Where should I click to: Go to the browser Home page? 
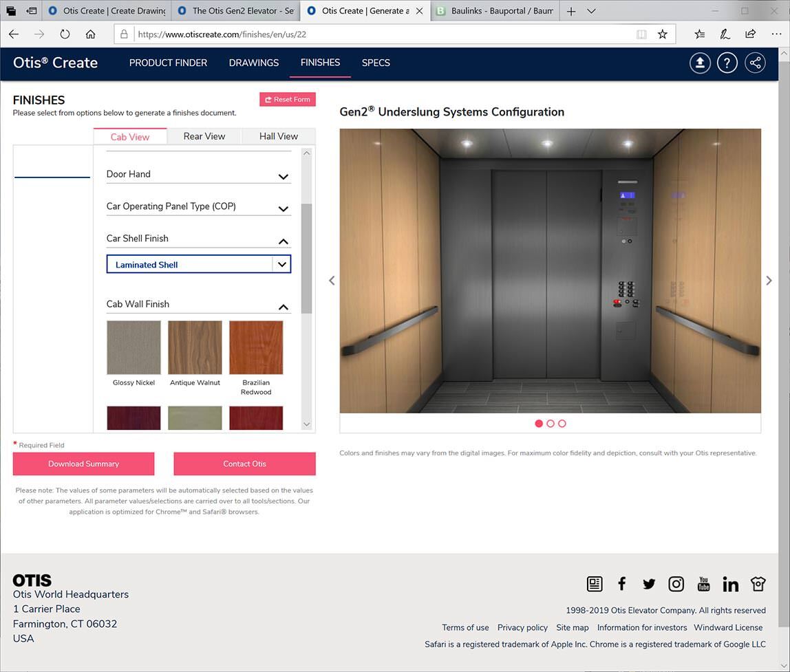[90, 34]
